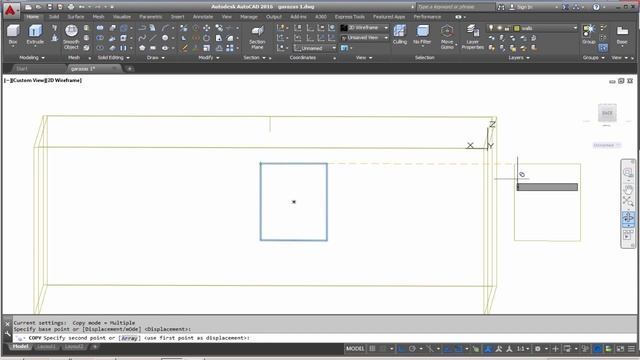
Task: Click the Array tool in Modify panel
Action: [x=230, y=48]
